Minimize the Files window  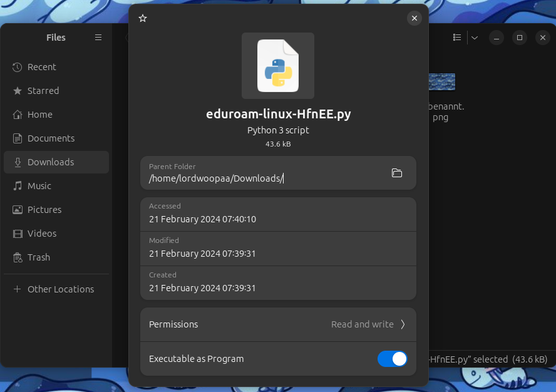tap(497, 37)
